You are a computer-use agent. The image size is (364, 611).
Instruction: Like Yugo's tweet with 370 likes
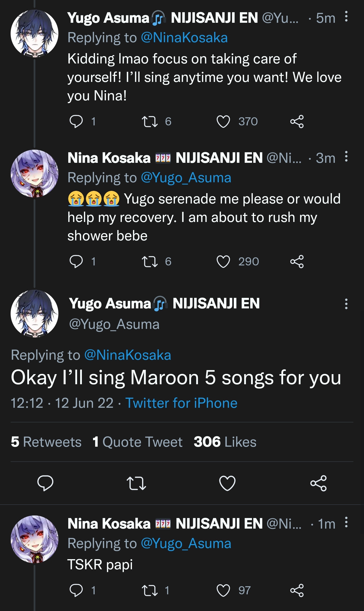223,122
